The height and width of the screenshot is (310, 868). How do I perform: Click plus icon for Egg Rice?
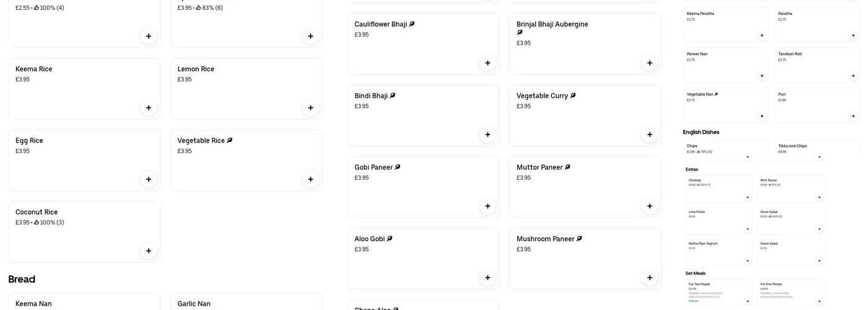[148, 179]
